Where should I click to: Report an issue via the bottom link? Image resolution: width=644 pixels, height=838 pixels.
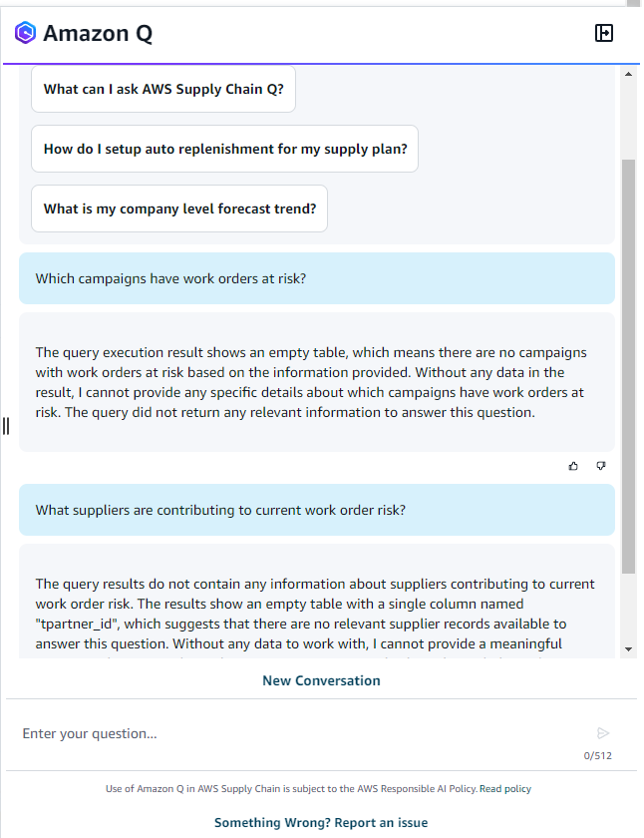tap(321, 822)
